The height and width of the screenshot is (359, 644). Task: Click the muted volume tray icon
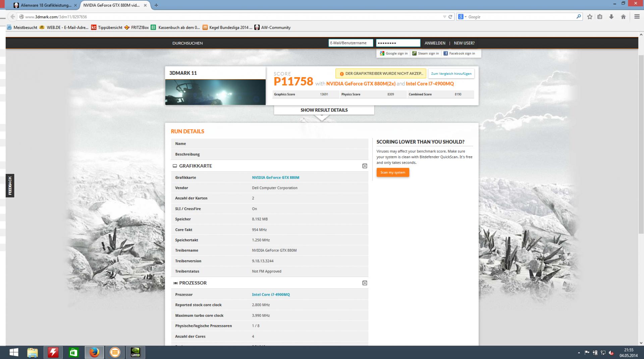click(x=611, y=353)
